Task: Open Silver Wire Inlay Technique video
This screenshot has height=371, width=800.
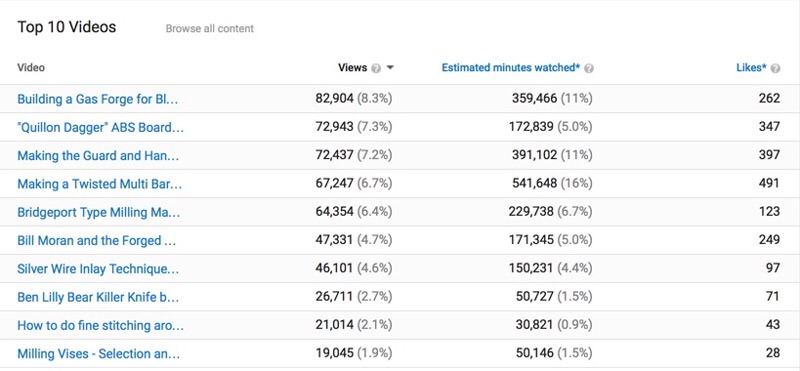Action: (98, 269)
